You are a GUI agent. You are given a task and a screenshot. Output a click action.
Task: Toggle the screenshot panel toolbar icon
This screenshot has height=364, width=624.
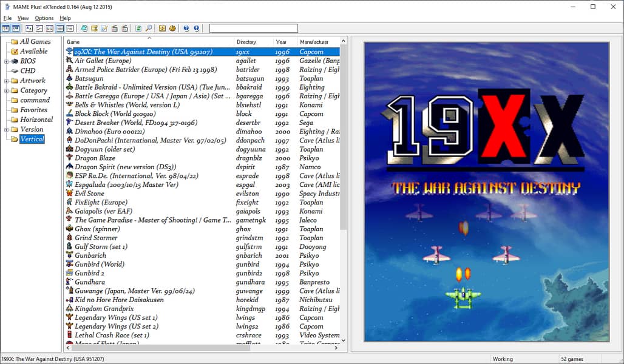click(16, 29)
